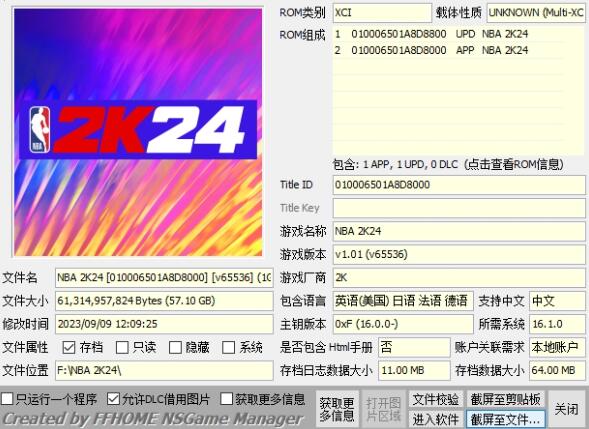Close the dialog with 关闭 button
Viewport: 589px width, 429px height.
click(566, 409)
